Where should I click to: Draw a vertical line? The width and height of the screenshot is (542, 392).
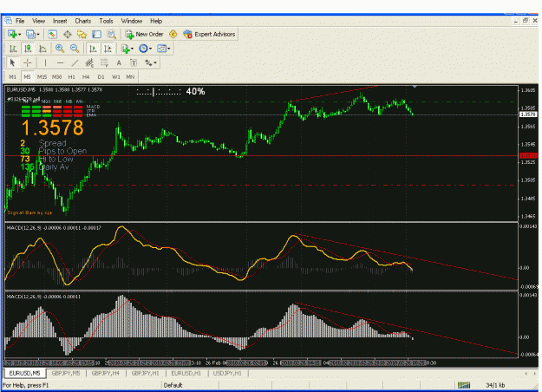point(45,63)
